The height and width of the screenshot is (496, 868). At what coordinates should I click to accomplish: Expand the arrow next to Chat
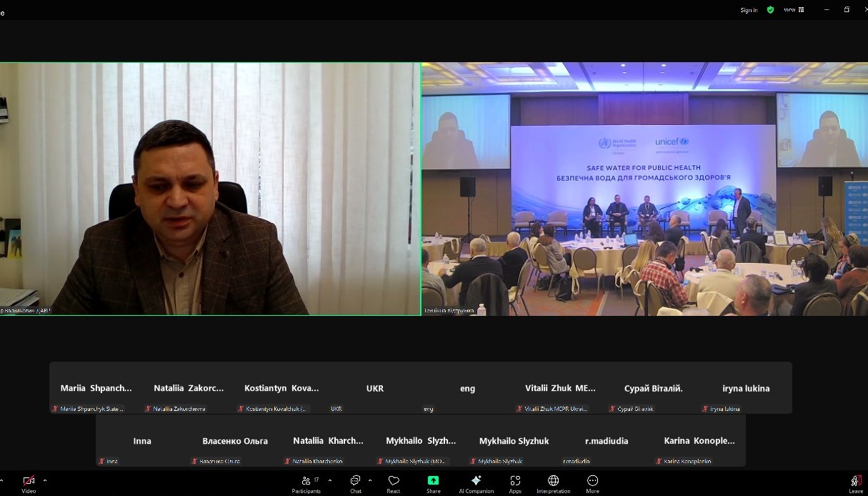coord(370,480)
